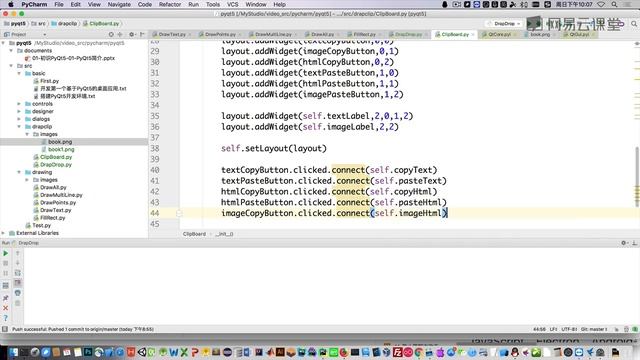Pin the Run tab with the pin icon

pos(6,298)
